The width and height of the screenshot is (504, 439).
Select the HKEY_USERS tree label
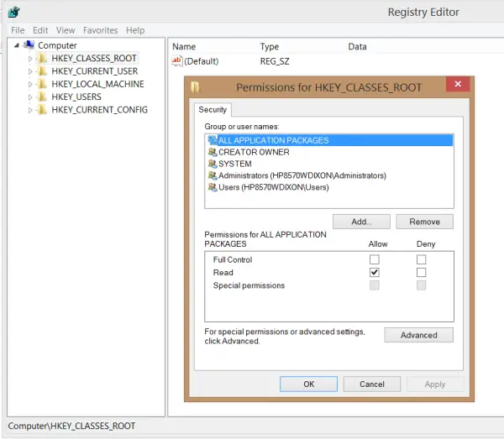[76, 97]
